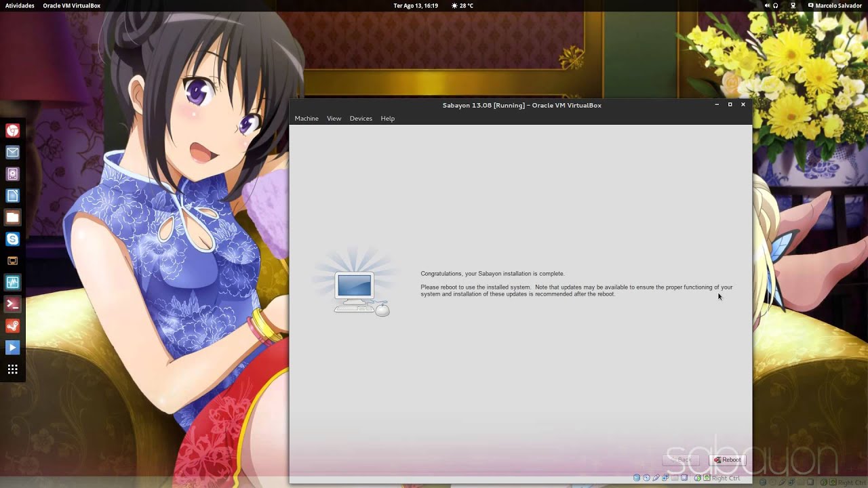Open the Machine menu
868x488 pixels.
(x=306, y=119)
